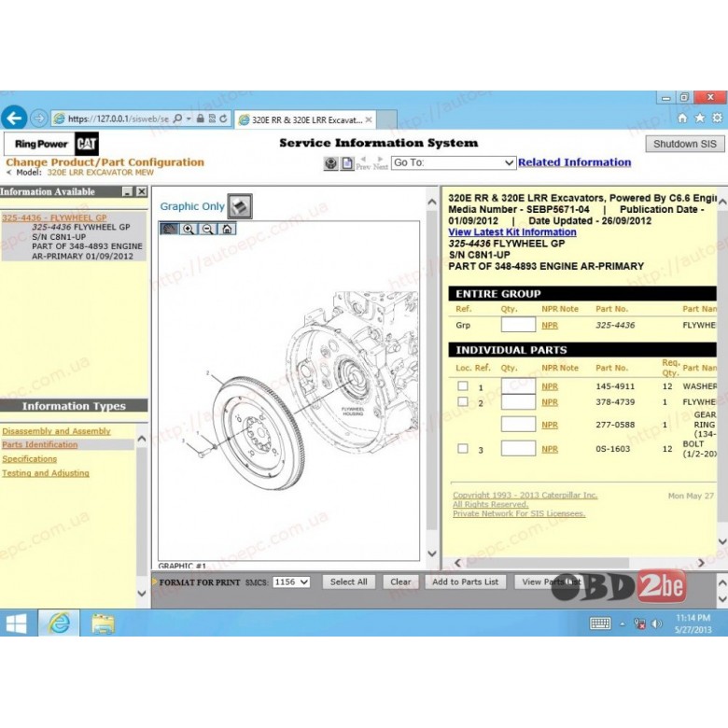Viewport: 728px width, 728px height.
Task: Open Testing and Adjusting information type
Action: 46,473
